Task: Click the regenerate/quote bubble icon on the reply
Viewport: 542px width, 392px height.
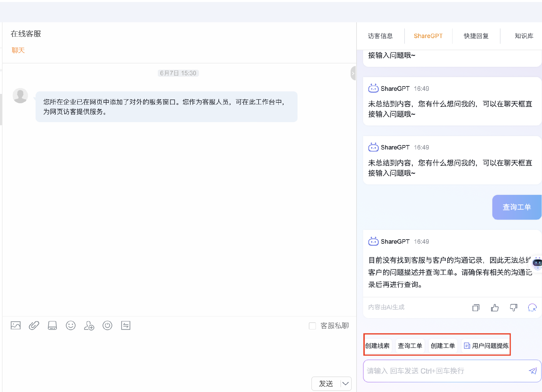Action: pos(532,307)
